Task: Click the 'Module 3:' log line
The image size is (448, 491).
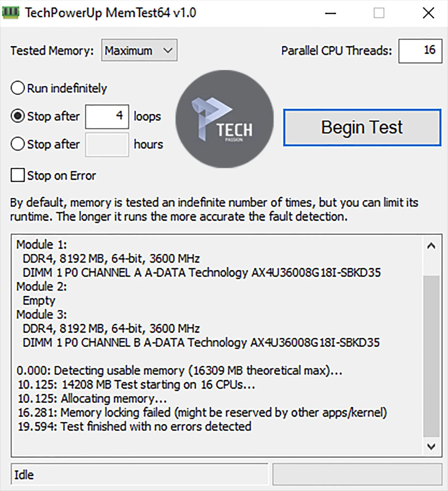Action: pyautogui.click(x=42, y=315)
